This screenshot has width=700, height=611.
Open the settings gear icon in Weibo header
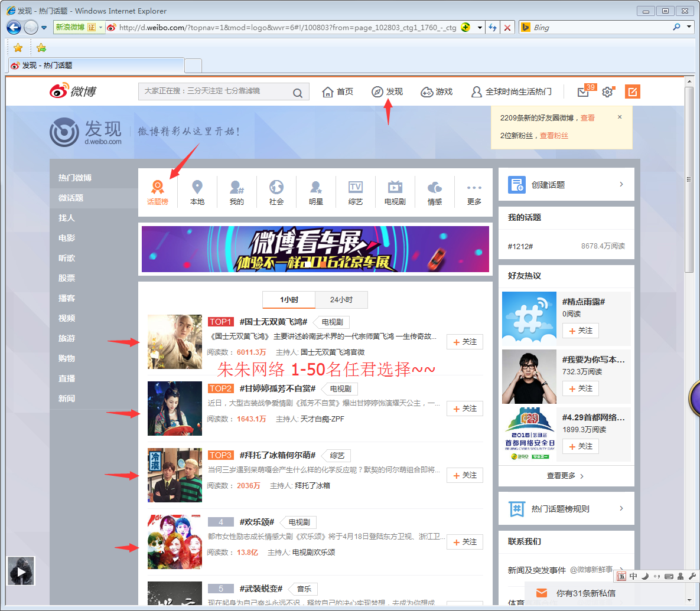[x=608, y=92]
